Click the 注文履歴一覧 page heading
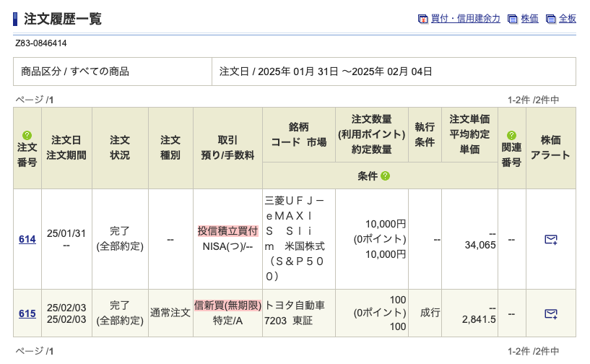590x364 pixels. pos(62,19)
